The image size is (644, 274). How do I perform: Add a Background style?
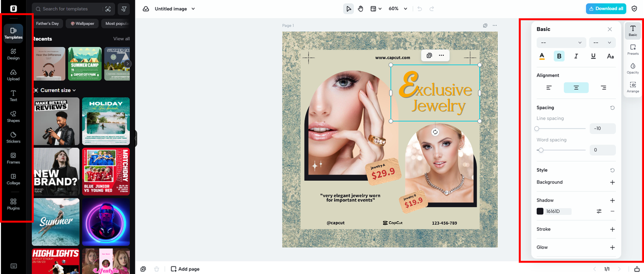(x=612, y=182)
